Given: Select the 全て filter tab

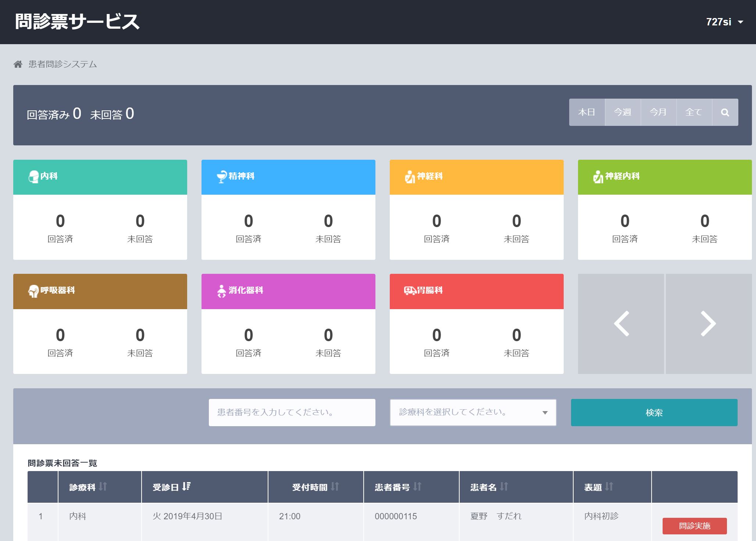Looking at the screenshot, I should 694,112.
